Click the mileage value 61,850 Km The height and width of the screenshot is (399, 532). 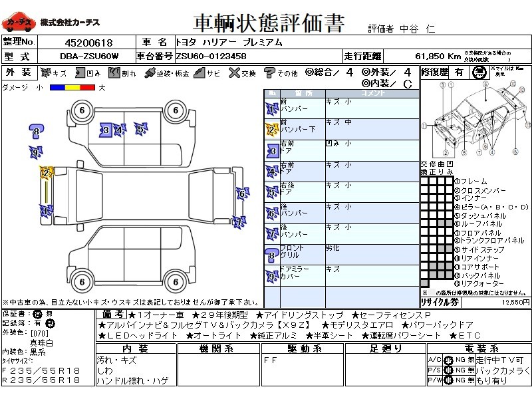[438, 56]
